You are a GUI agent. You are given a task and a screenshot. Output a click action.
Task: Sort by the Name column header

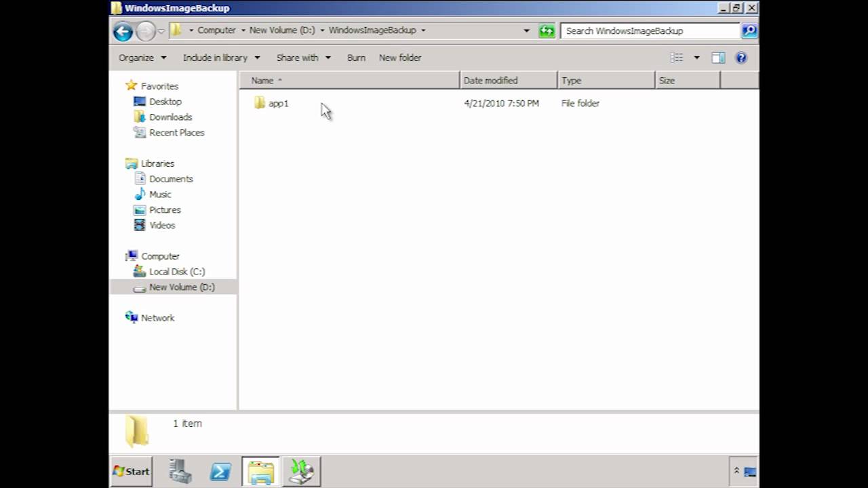[x=350, y=80]
